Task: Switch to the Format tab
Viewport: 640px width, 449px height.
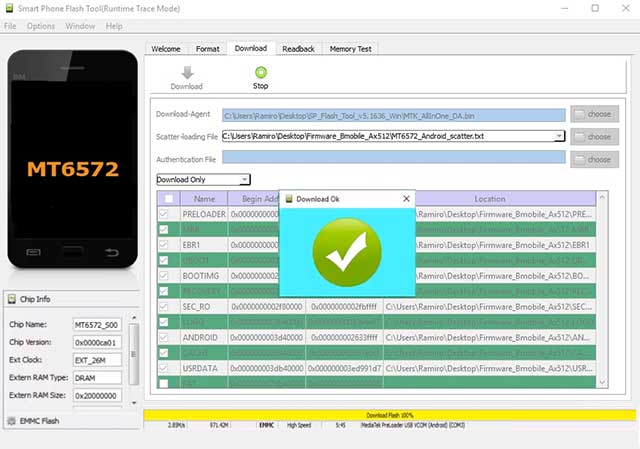Action: pos(208,49)
